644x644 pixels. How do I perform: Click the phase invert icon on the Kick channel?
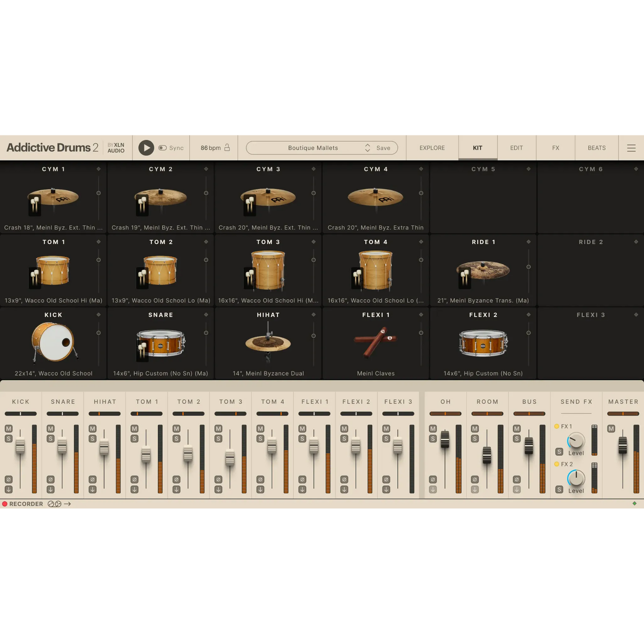coord(8,479)
